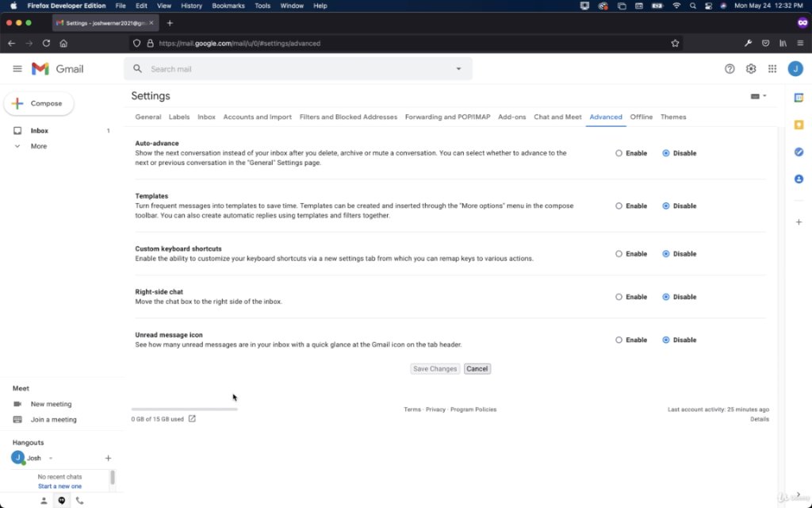Click the Gmail logo
Image resolution: width=812 pixels, height=508 pixels.
coord(57,69)
